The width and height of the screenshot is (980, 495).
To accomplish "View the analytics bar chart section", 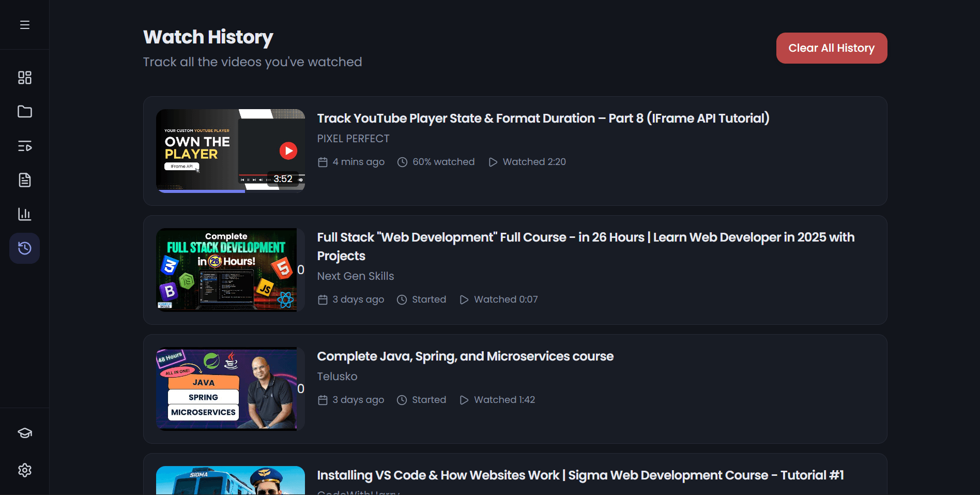I will click(24, 214).
